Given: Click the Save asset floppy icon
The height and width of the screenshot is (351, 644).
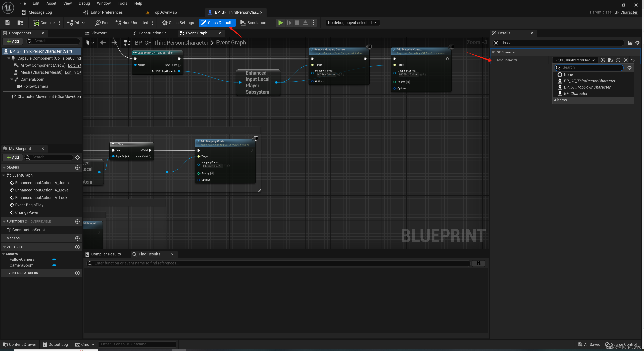Looking at the screenshot, I should point(8,23).
